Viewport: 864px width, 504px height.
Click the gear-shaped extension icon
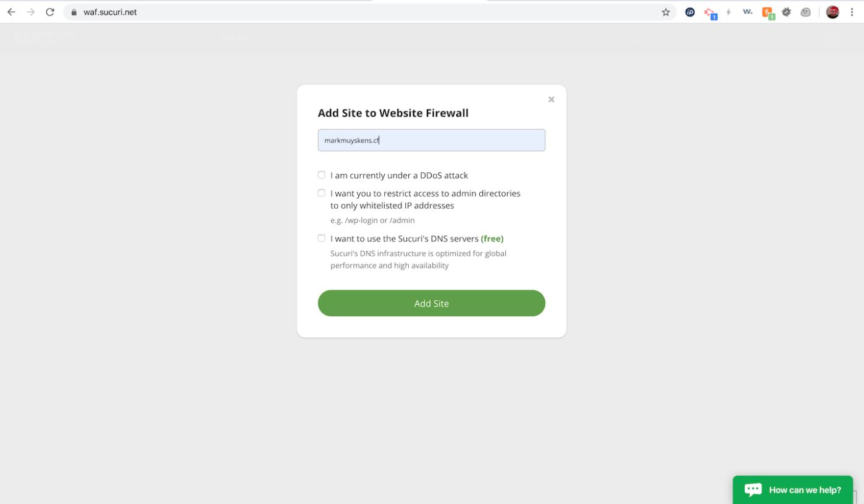787,12
